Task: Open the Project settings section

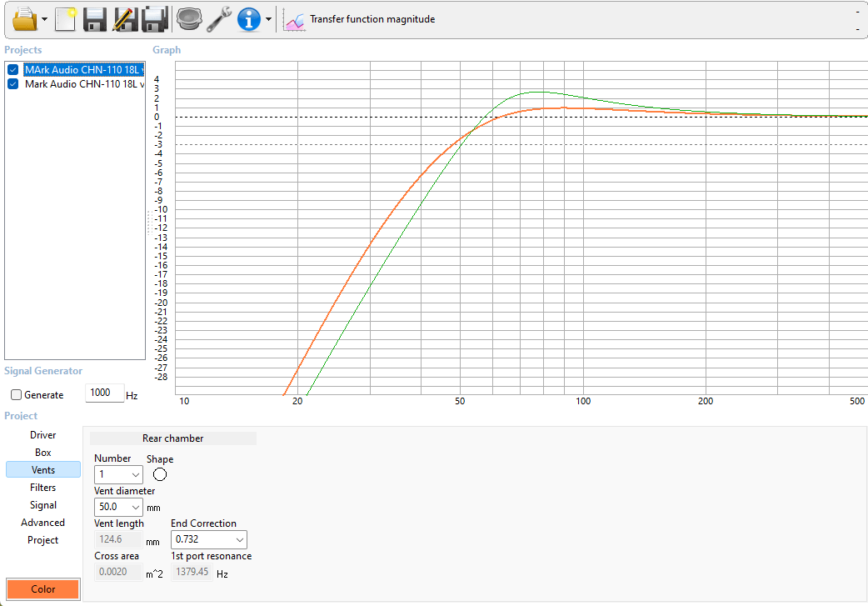Action: coord(43,540)
